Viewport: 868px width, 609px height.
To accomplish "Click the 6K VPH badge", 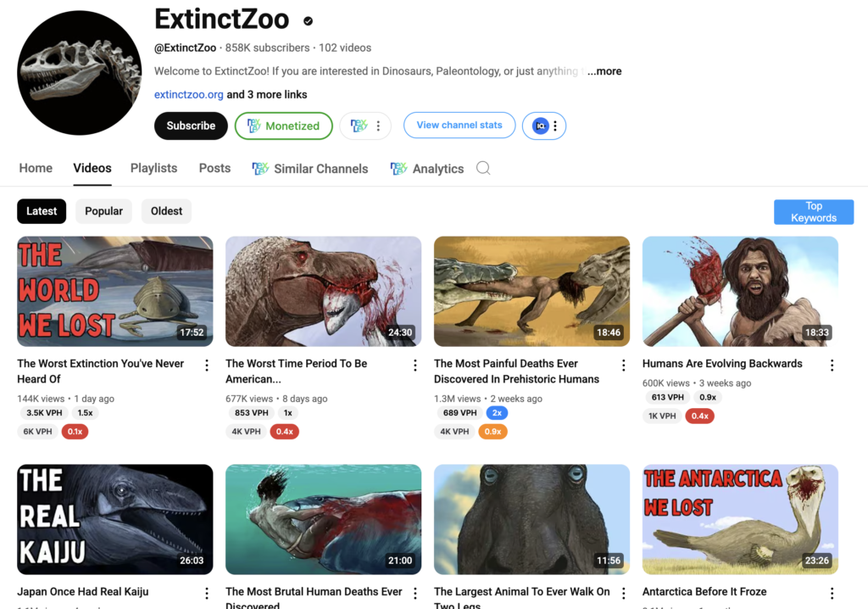I will point(37,432).
